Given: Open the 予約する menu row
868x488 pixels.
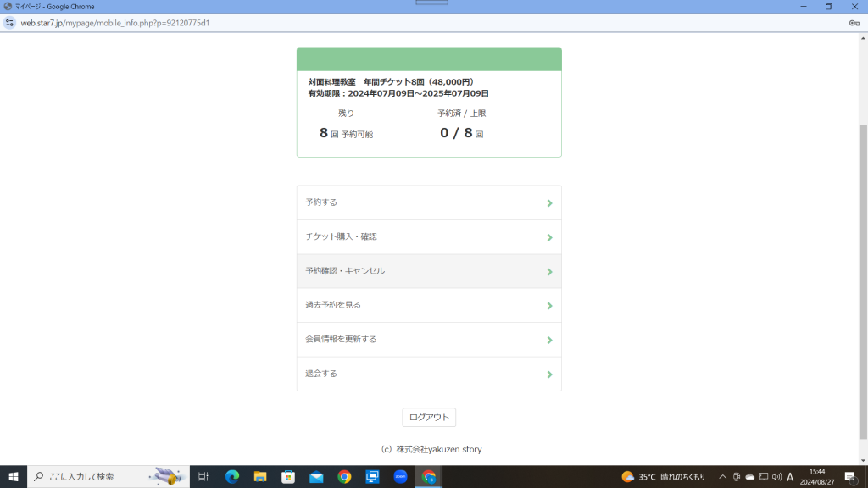Looking at the screenshot, I should pos(429,202).
